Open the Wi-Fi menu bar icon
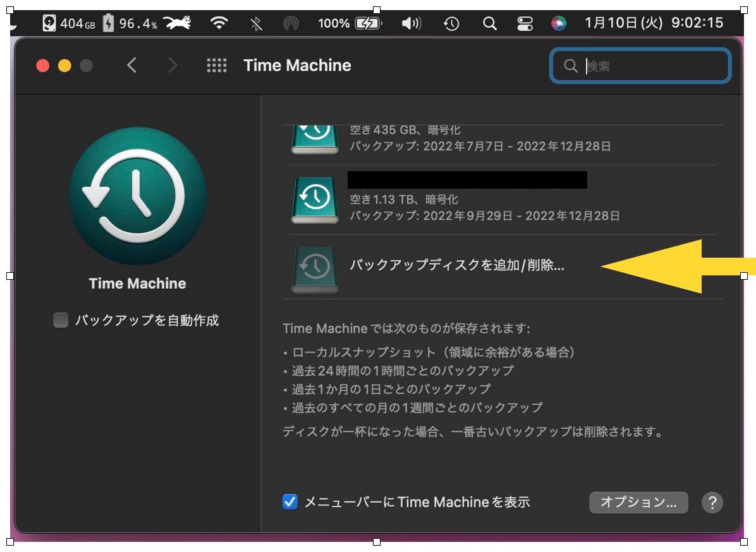The height and width of the screenshot is (552, 756). tap(219, 23)
